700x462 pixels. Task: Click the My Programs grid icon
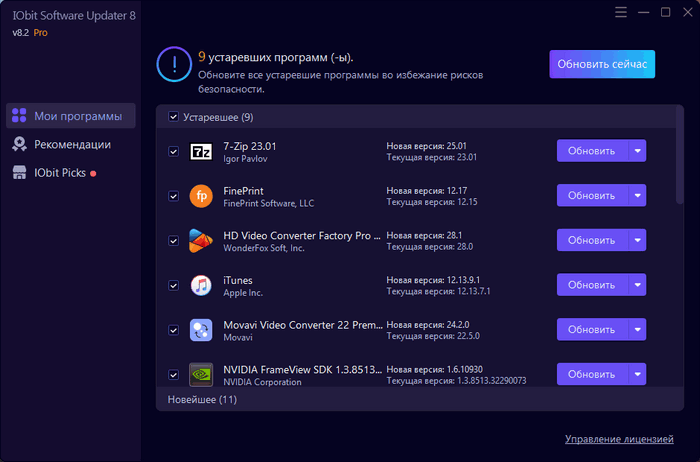19,115
